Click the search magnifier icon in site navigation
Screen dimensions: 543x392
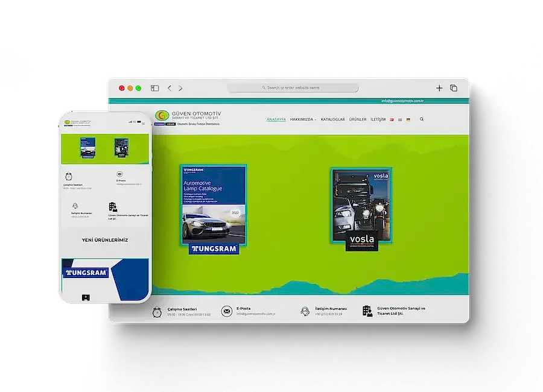coord(422,119)
